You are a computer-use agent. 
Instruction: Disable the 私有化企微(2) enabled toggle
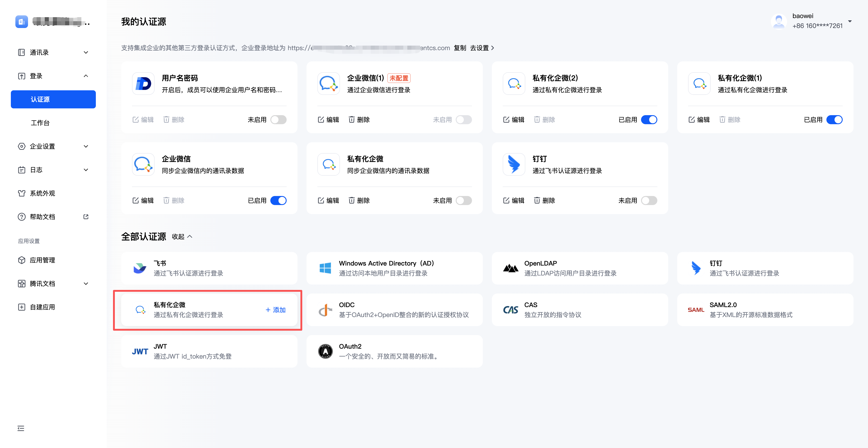click(649, 119)
